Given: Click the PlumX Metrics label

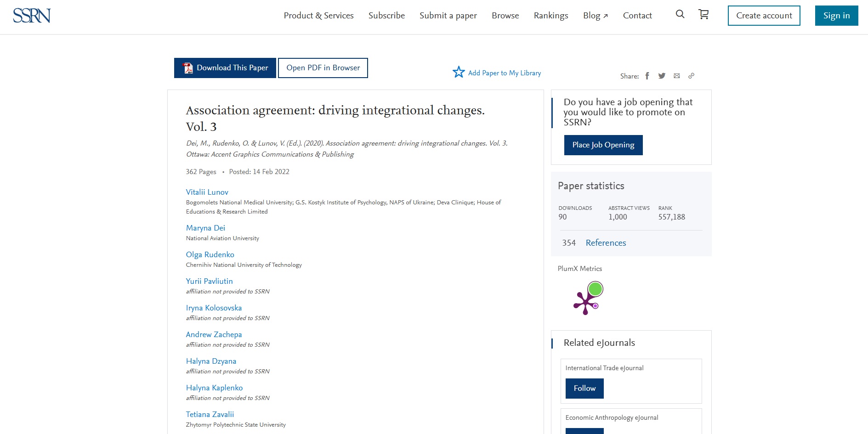Looking at the screenshot, I should (579, 269).
